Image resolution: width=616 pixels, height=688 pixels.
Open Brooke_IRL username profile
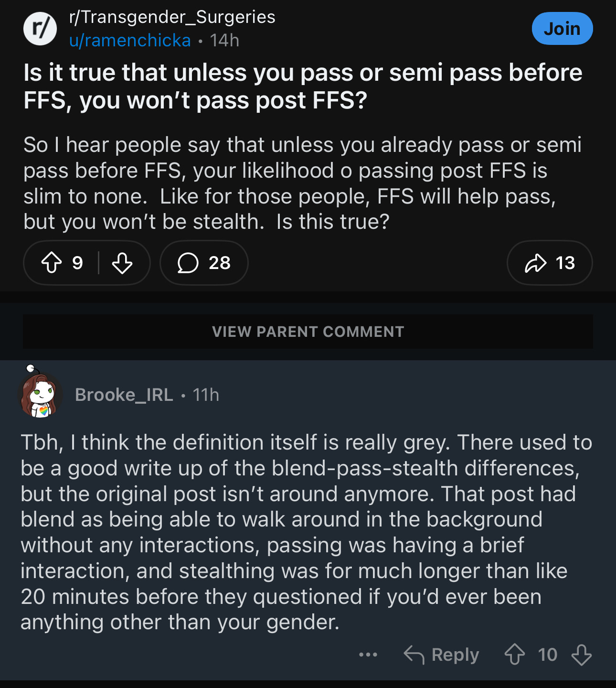click(124, 395)
